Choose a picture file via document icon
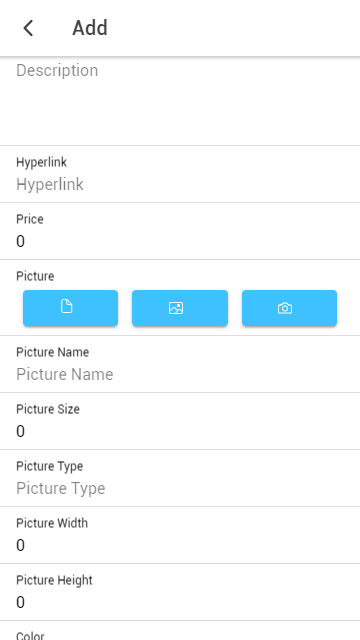Viewport: 360px width, 640px height. pyautogui.click(x=71, y=308)
